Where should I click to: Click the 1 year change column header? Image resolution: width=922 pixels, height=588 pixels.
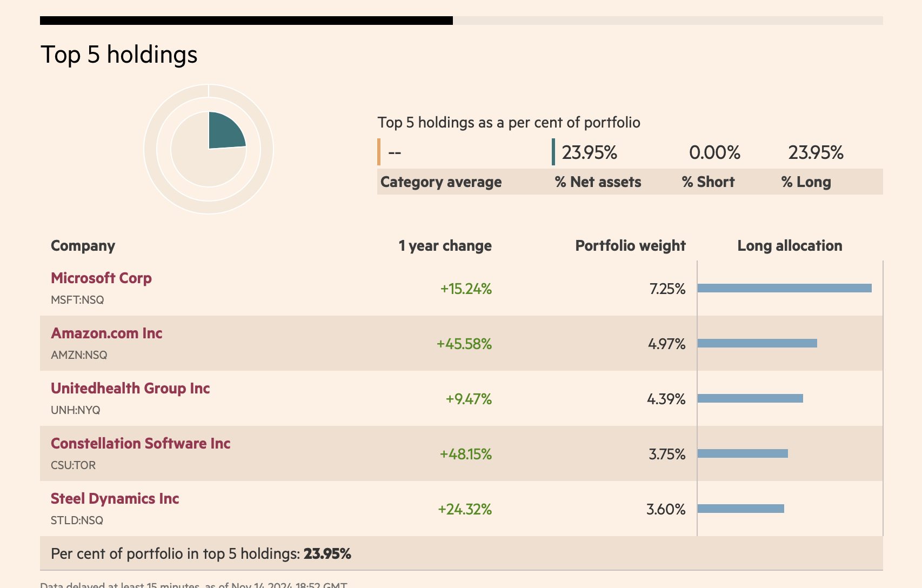[x=445, y=246]
